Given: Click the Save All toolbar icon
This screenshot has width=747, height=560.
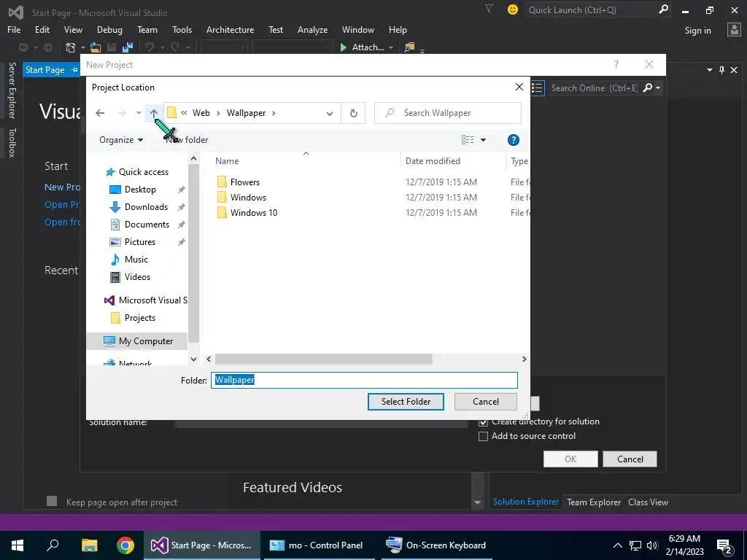Looking at the screenshot, I should pos(128,47).
